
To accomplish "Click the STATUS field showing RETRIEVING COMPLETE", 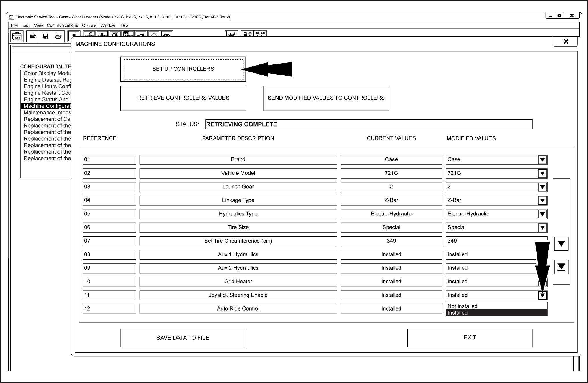I will click(369, 124).
